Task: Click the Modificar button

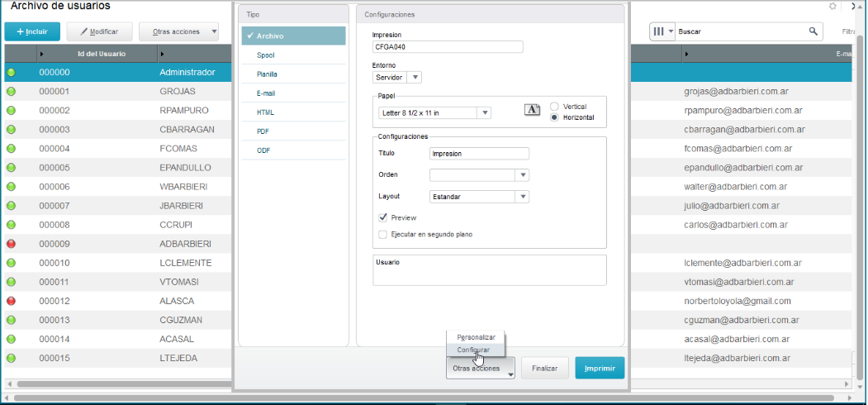Action: [x=100, y=31]
